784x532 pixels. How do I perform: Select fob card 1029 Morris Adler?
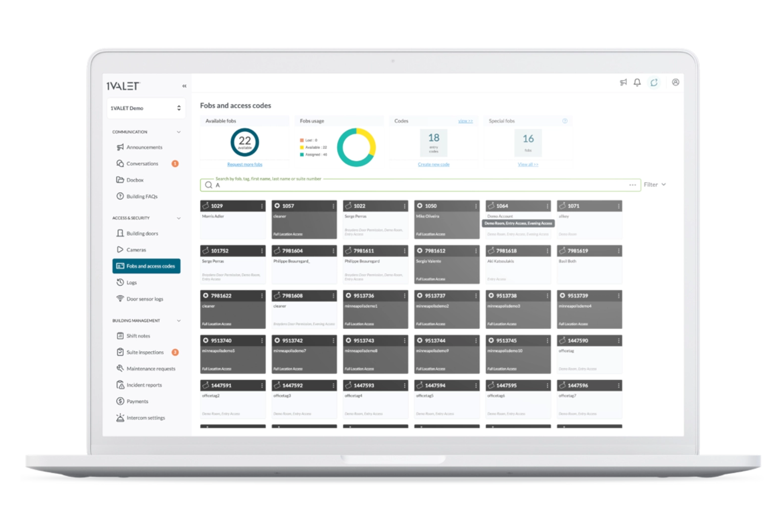(x=233, y=220)
